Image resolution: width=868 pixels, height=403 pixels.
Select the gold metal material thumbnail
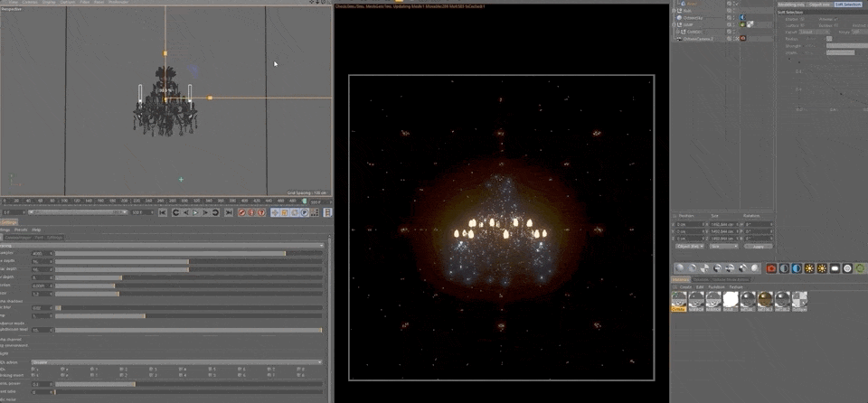765,301
